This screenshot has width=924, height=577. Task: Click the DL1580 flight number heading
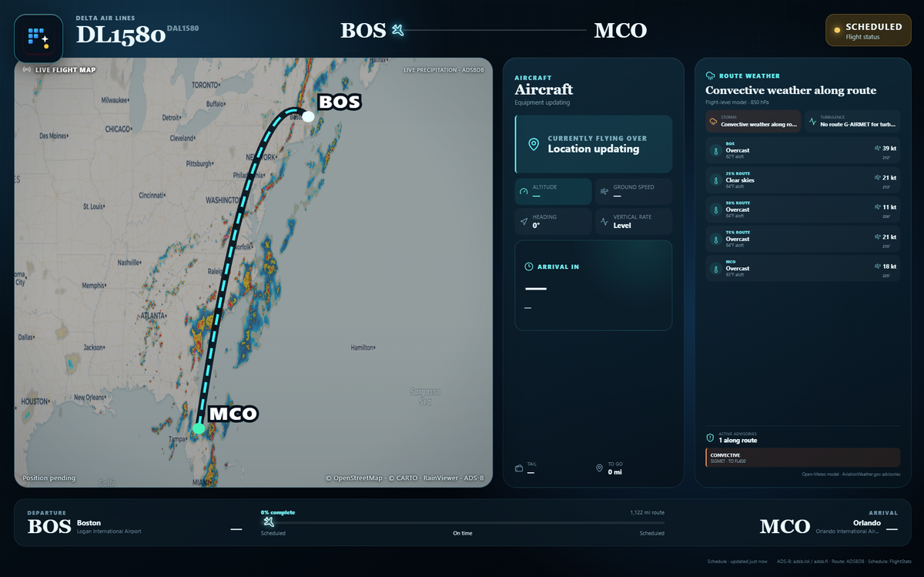point(121,35)
